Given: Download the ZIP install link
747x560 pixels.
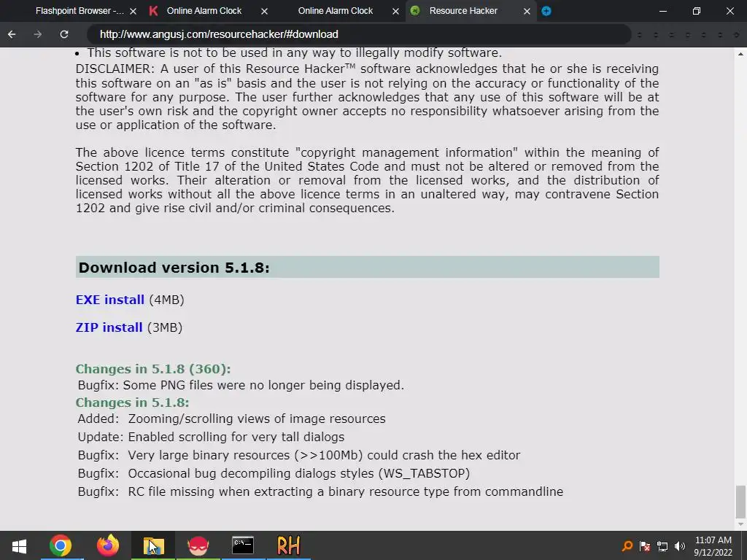Looking at the screenshot, I should [x=109, y=327].
